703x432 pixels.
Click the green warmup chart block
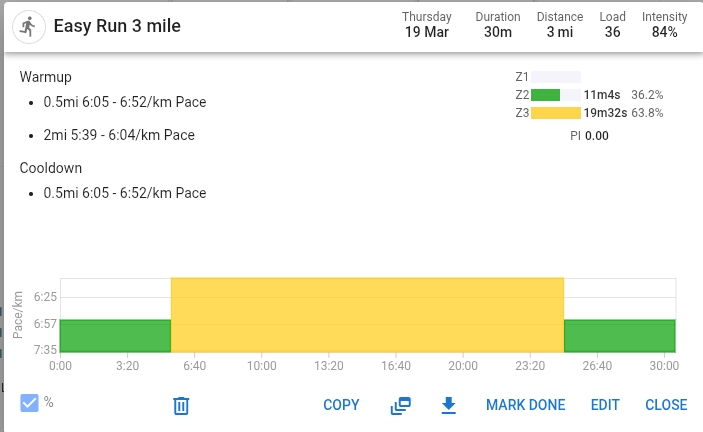click(x=115, y=335)
